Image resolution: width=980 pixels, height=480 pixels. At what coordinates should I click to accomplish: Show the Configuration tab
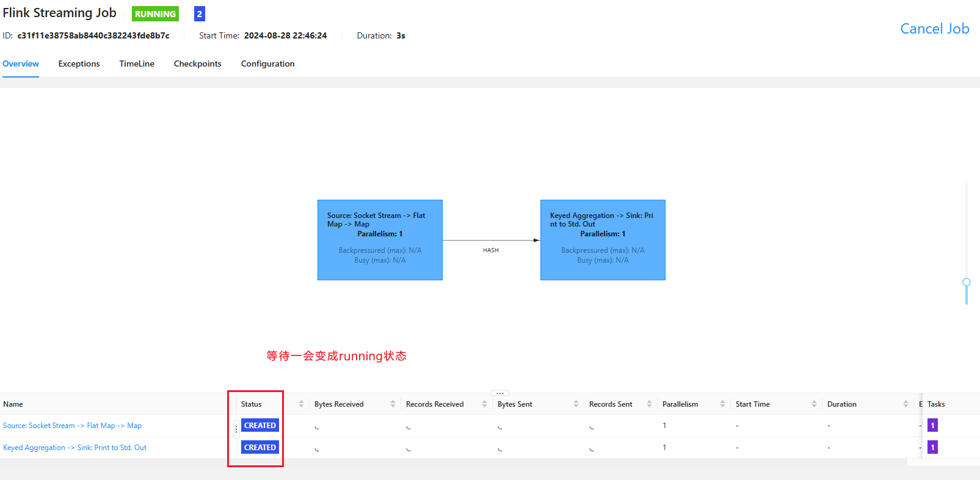point(268,64)
